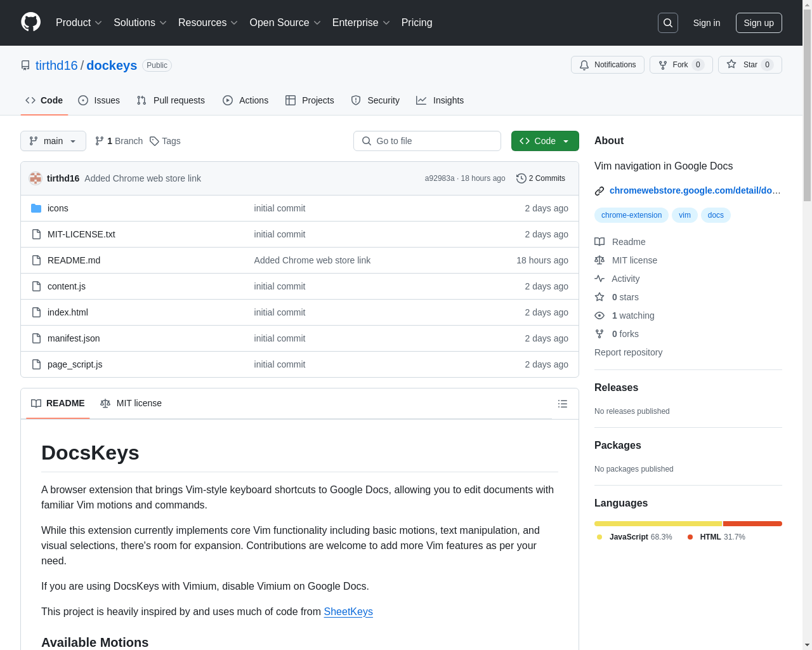
Task: Click tirthd16 avatar in commit row
Action: click(36, 178)
